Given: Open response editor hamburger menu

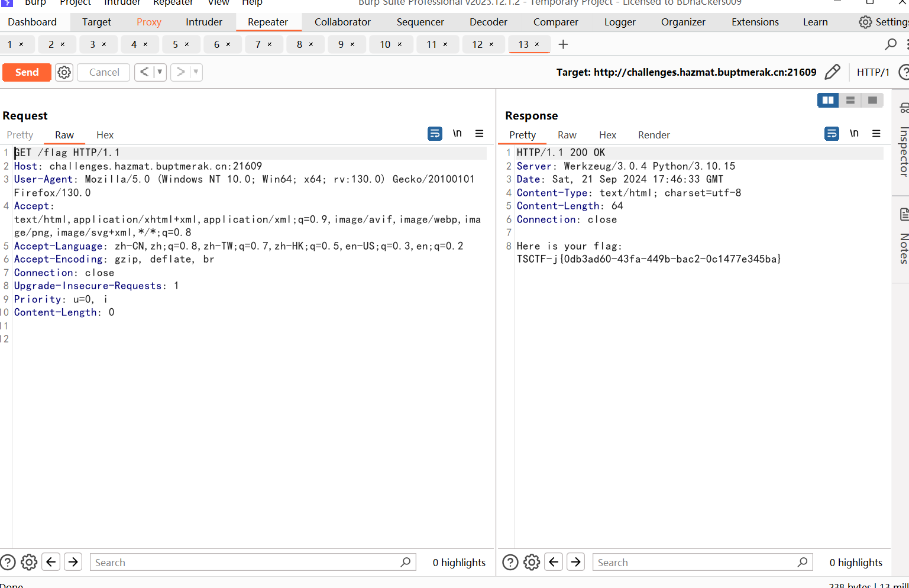Looking at the screenshot, I should point(876,134).
